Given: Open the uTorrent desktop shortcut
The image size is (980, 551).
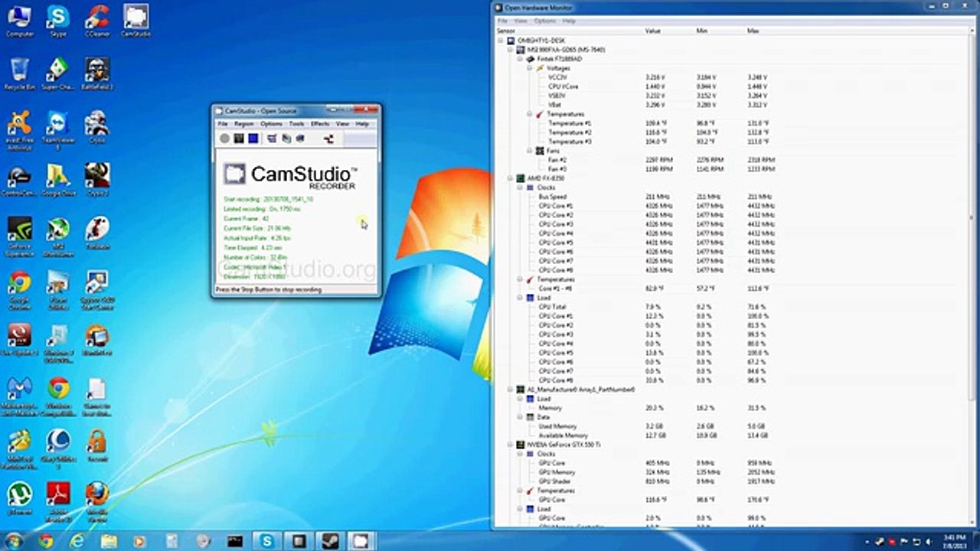Looking at the screenshot, I should point(19,497).
